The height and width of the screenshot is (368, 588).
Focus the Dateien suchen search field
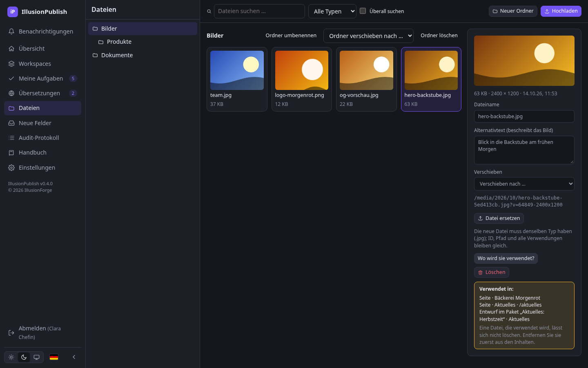[x=259, y=11]
